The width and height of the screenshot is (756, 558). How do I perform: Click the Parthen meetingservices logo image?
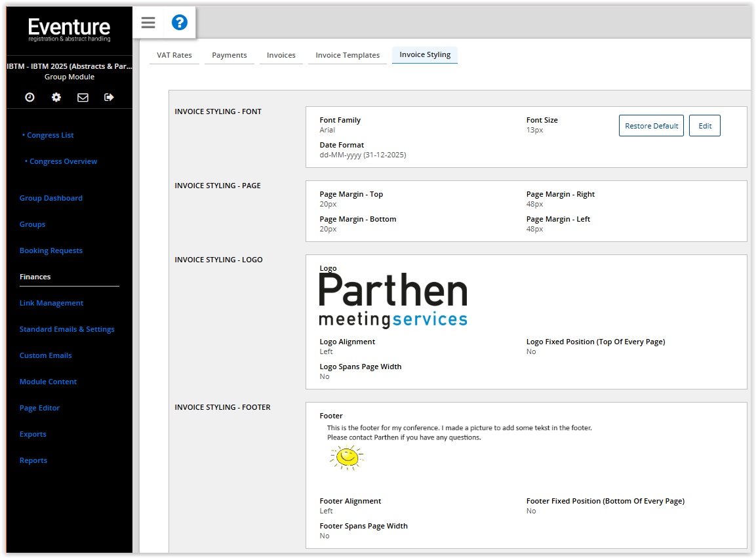(393, 300)
